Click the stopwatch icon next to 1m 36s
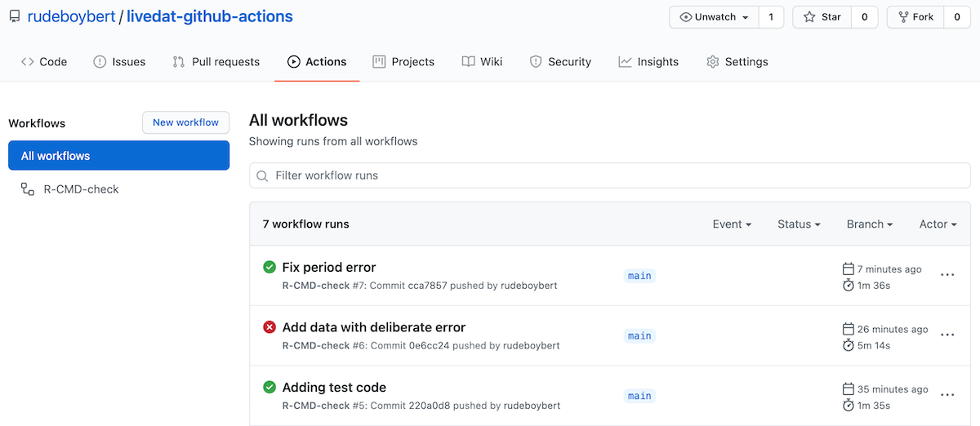The image size is (980, 426). click(848, 286)
